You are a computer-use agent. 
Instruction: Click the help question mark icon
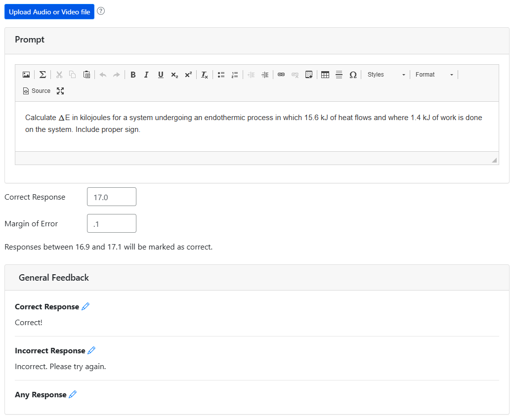click(x=101, y=11)
